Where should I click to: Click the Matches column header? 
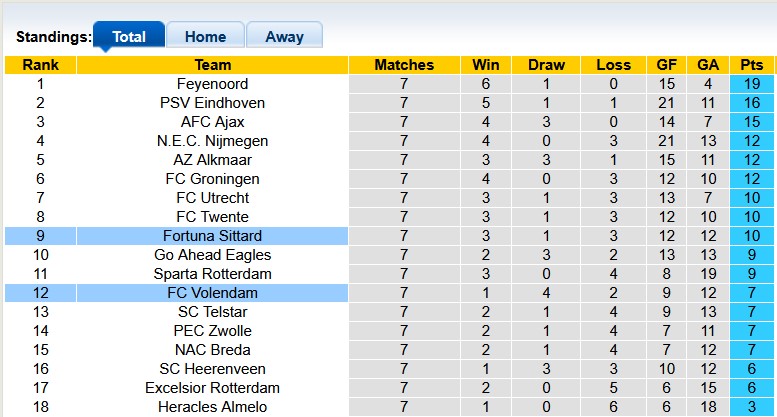click(404, 65)
